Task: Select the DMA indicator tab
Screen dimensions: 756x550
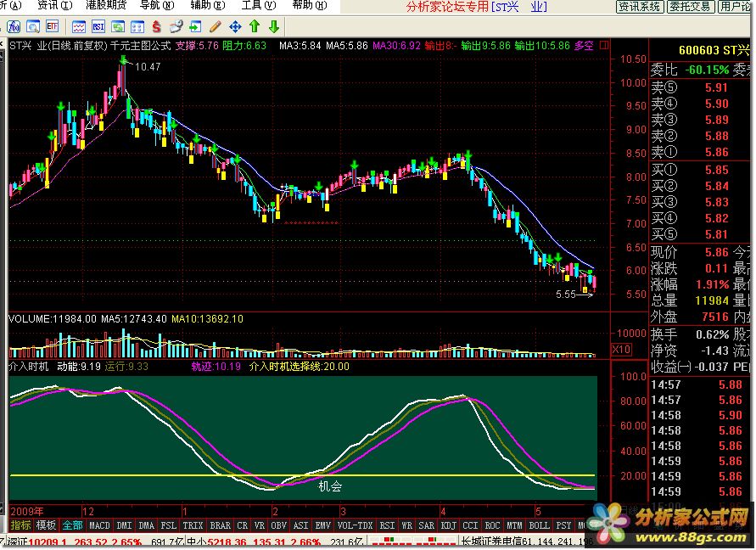Action: pyautogui.click(x=146, y=525)
